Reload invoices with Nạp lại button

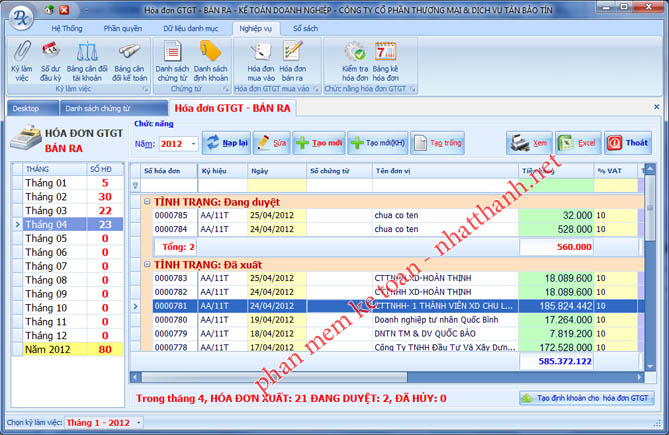click(227, 143)
